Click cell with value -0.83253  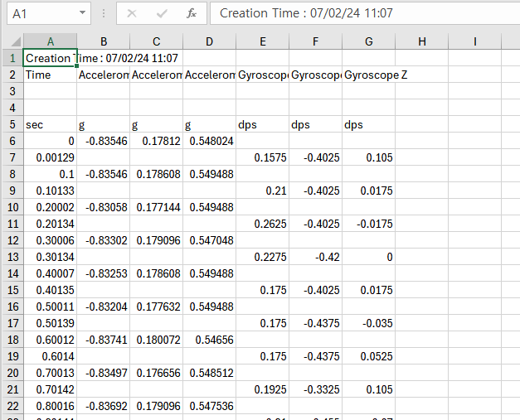click(x=104, y=273)
